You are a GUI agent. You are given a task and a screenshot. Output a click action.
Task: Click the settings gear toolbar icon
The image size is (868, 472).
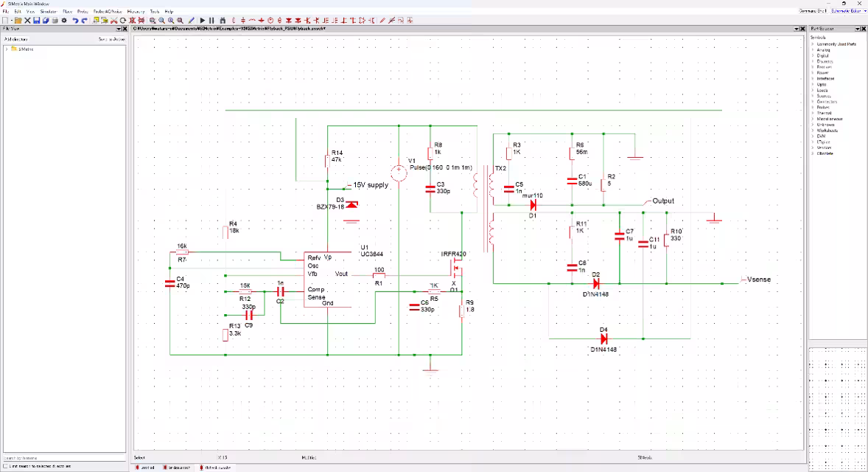coord(64,21)
